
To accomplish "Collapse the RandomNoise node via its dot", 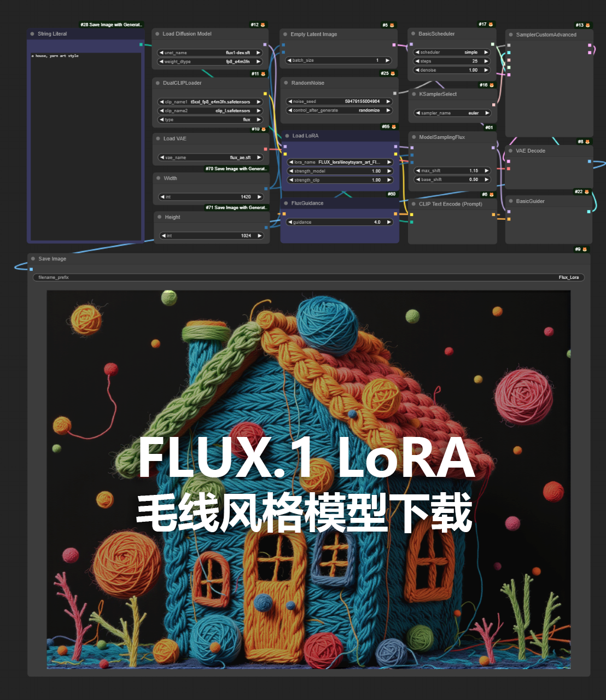I will pos(286,83).
